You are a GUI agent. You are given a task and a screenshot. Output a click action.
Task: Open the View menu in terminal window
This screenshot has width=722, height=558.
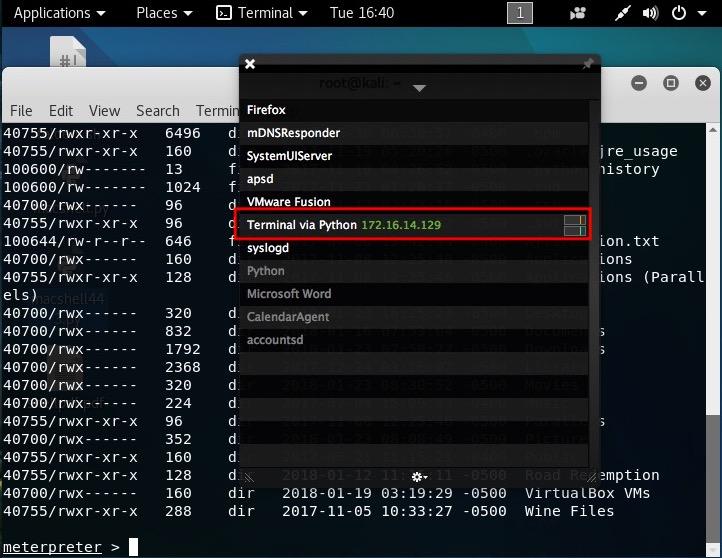(x=105, y=111)
